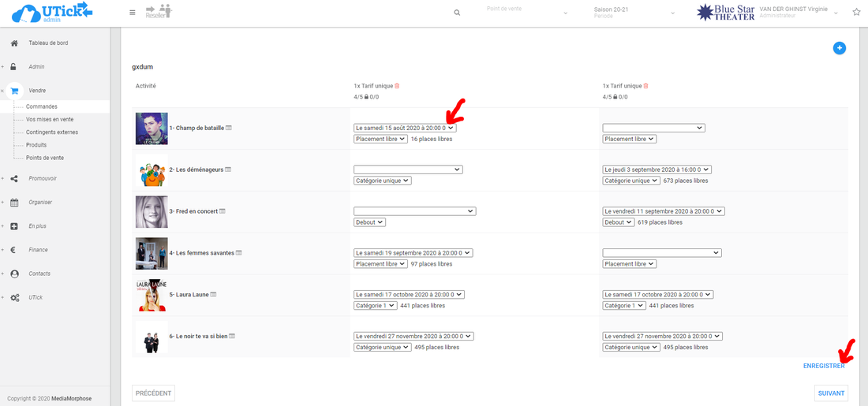Screen dimensions: 868x406
Task: Expand Debout dropdown for Fred en concert
Action: (x=369, y=222)
